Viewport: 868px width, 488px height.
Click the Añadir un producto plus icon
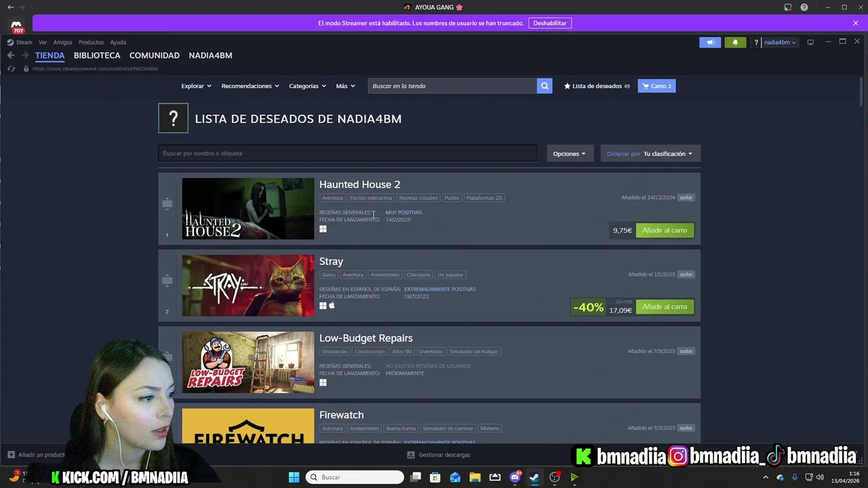click(11, 455)
